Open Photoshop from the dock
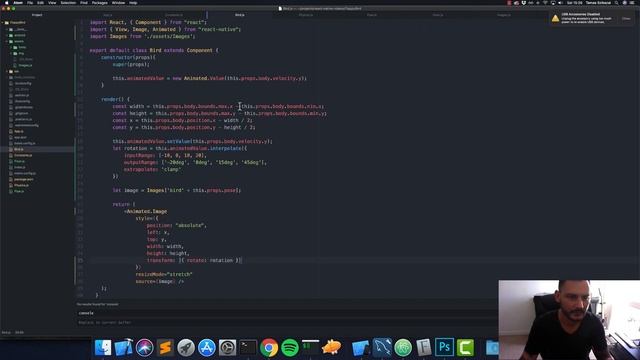The width and height of the screenshot is (640, 360). click(444, 348)
